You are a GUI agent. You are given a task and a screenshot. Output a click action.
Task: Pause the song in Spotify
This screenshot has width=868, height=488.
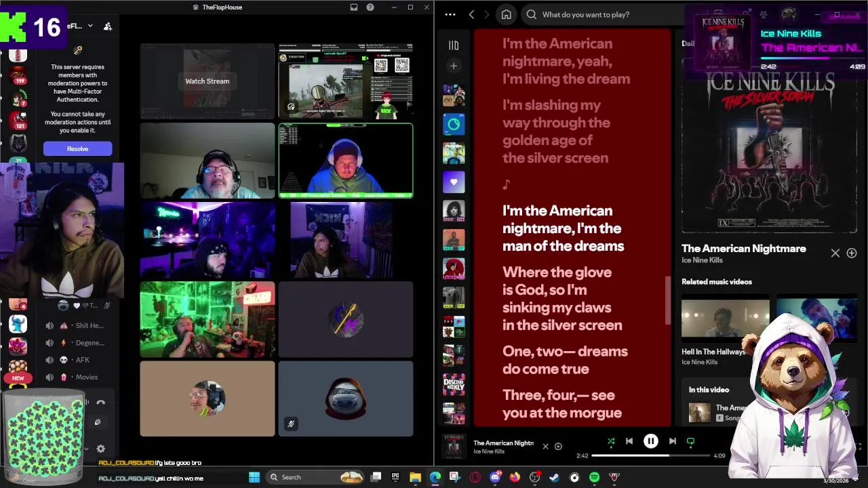coord(650,441)
